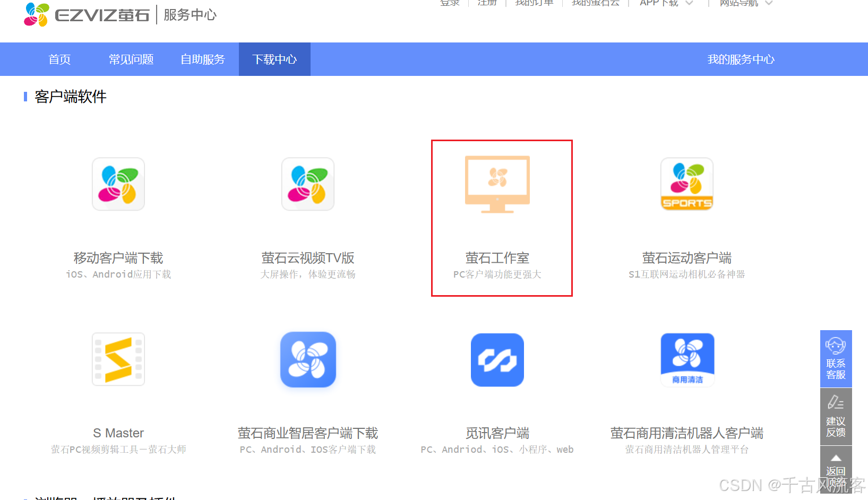This screenshot has height=500, width=868.
Task: Click the text 萤石PC视频剪辑工具—萤石大师
Action: pos(118,450)
